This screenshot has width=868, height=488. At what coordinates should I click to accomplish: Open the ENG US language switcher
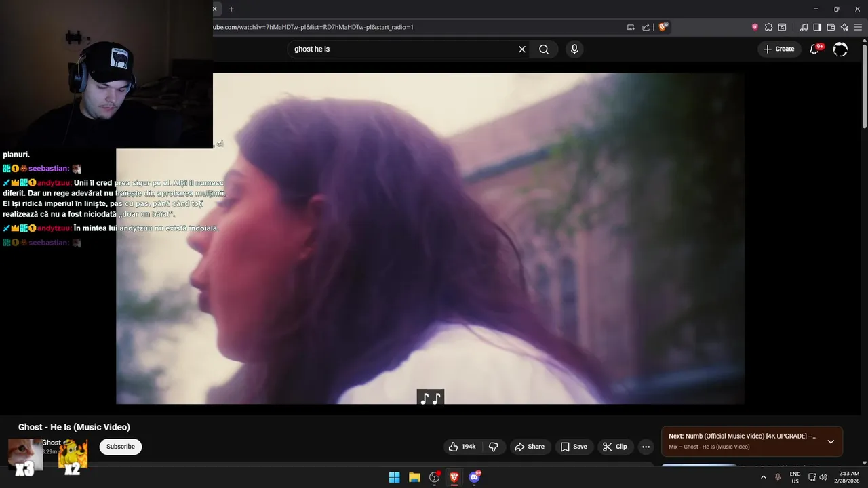(x=795, y=477)
